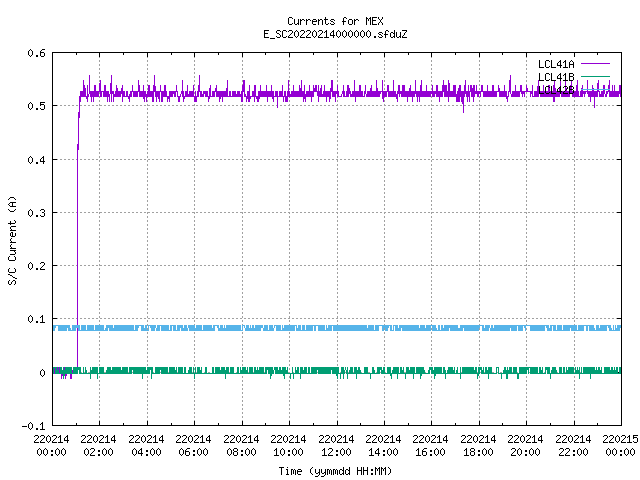Click the x-axis tick 220214 22:00

pos(573,446)
